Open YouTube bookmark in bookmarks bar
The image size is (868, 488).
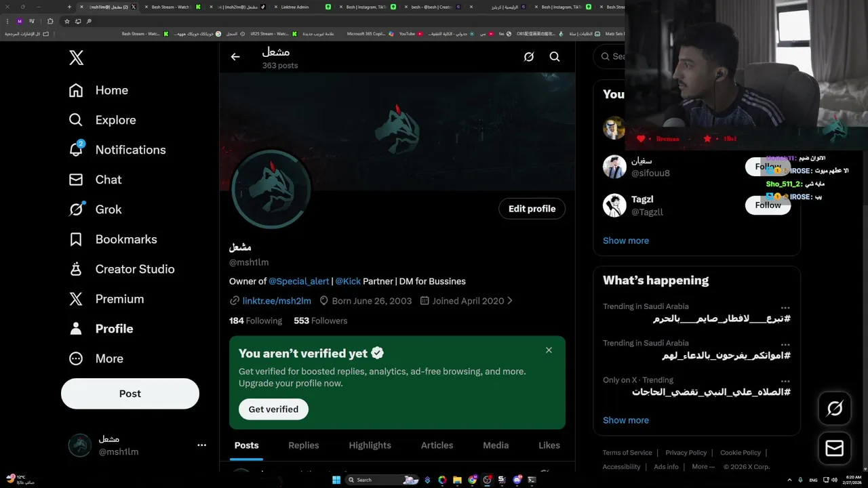[x=410, y=33]
